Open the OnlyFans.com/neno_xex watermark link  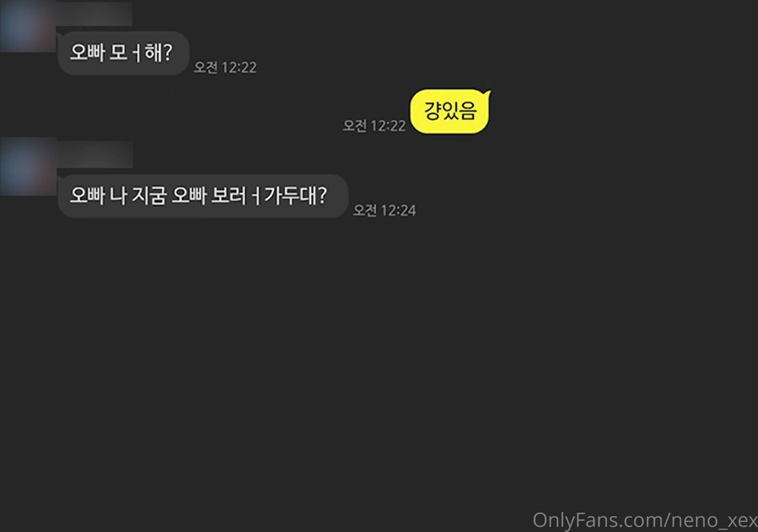pyautogui.click(x=645, y=520)
